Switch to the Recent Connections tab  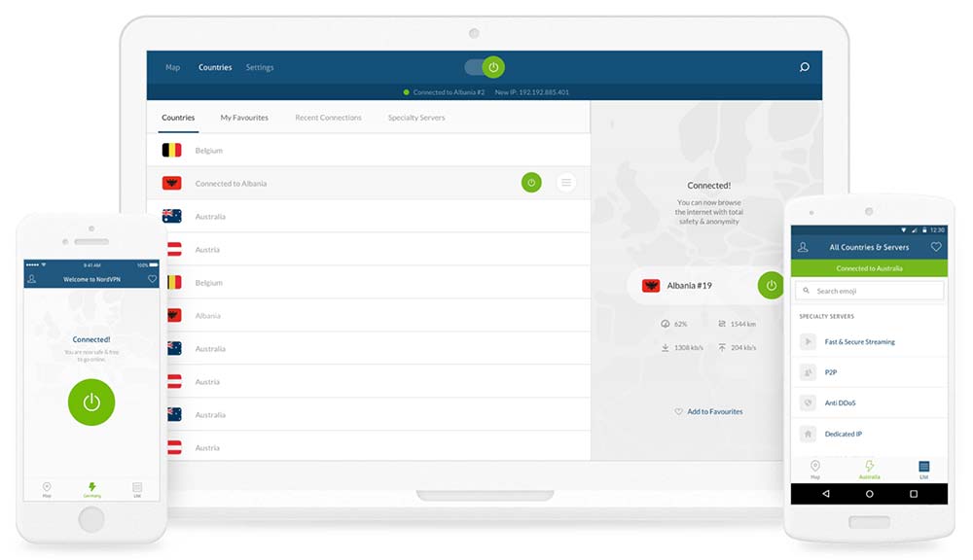(x=328, y=118)
